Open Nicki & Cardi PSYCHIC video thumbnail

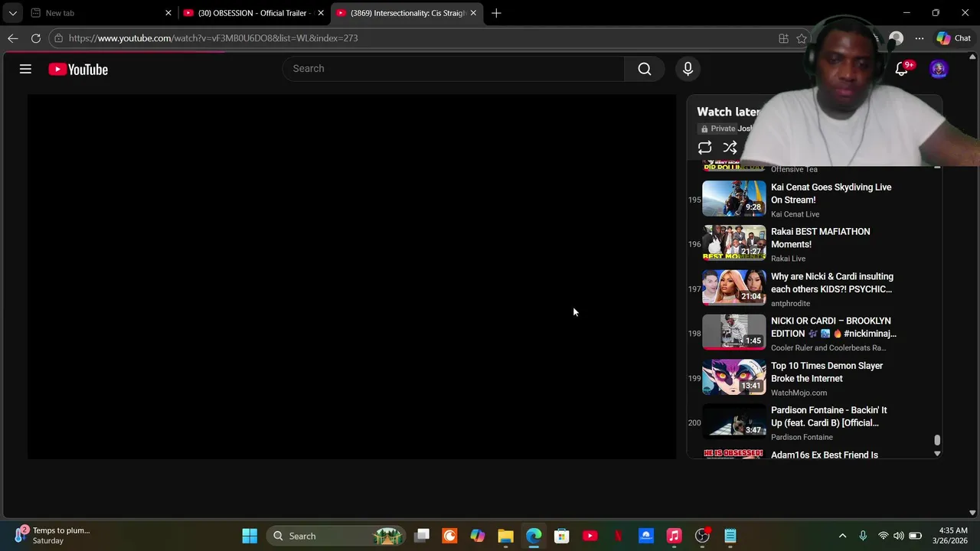(734, 289)
